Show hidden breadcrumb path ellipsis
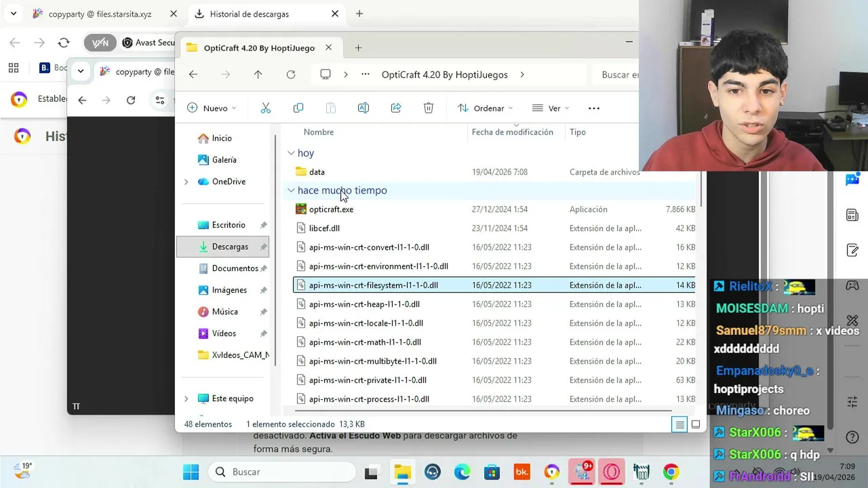 click(x=366, y=75)
